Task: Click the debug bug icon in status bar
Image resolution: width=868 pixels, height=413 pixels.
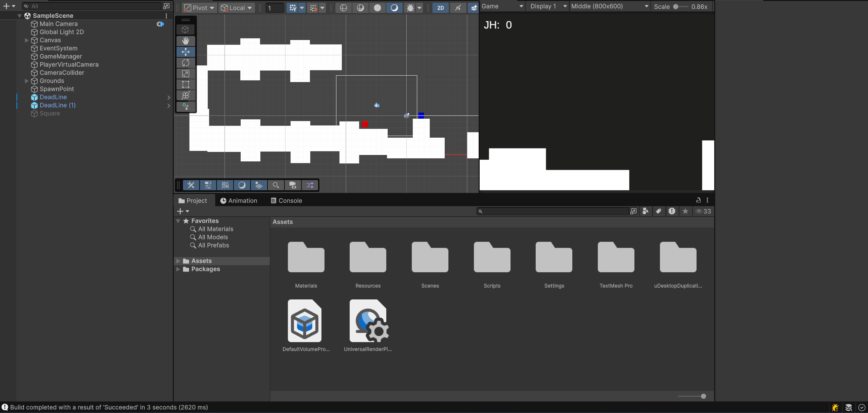Action: [835, 407]
